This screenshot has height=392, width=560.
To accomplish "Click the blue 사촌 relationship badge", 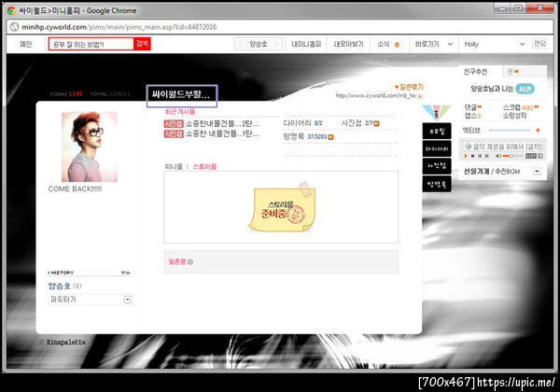I will [525, 89].
